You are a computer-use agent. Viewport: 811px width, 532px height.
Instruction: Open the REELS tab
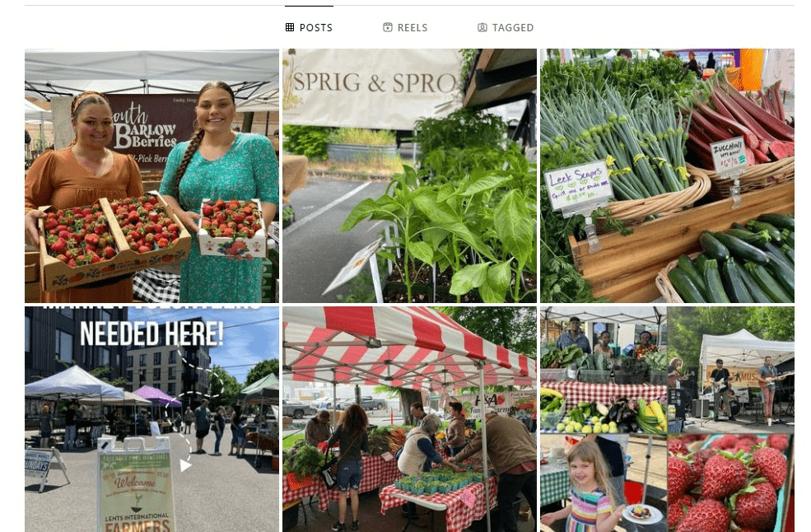[x=405, y=27]
